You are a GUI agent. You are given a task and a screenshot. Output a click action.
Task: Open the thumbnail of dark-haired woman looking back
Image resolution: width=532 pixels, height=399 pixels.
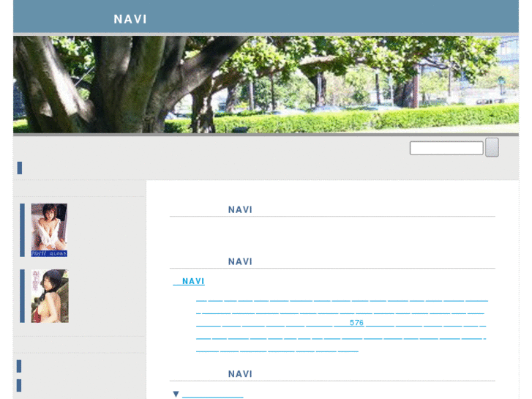tap(50, 296)
